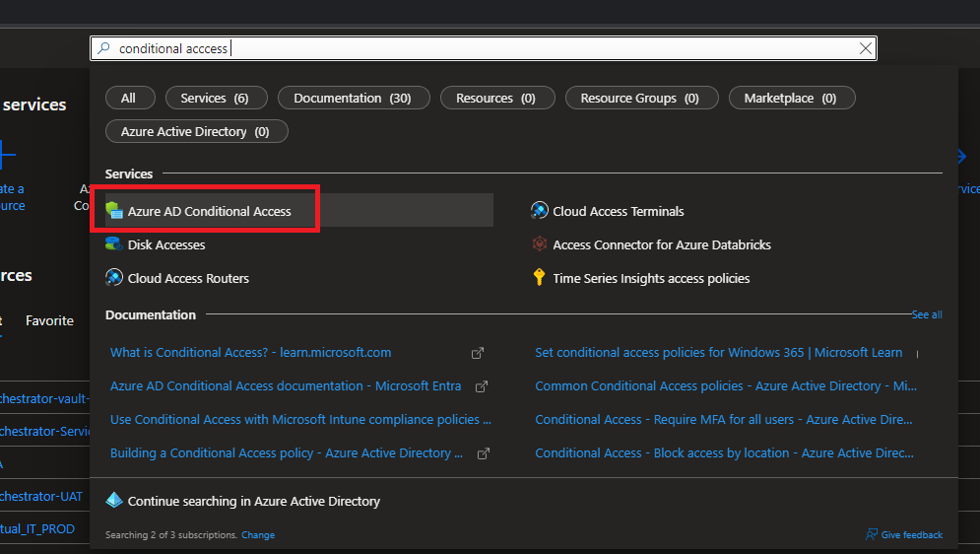The width and height of the screenshot is (980, 554).
Task: Click Change subscriptions link
Action: (258, 535)
